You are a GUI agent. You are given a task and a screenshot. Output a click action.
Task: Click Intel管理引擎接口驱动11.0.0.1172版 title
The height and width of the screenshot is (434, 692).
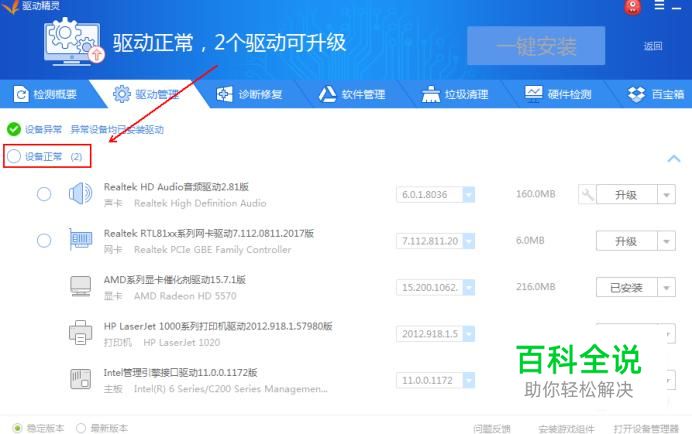(180, 373)
